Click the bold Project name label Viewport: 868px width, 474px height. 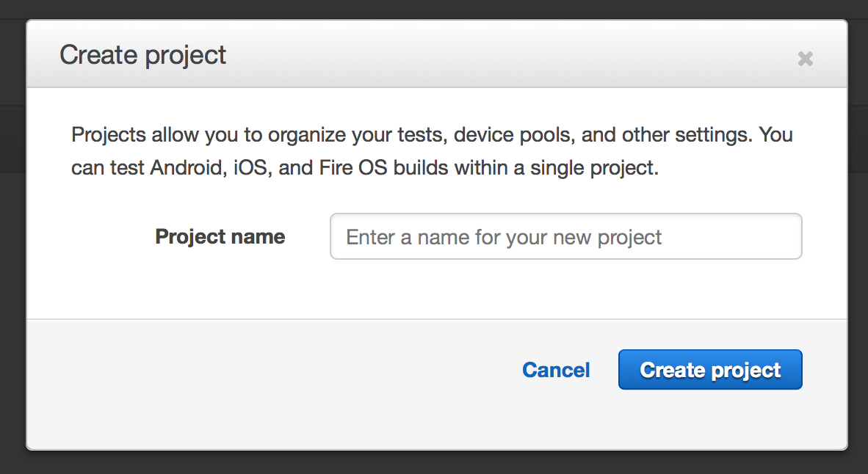click(x=220, y=236)
